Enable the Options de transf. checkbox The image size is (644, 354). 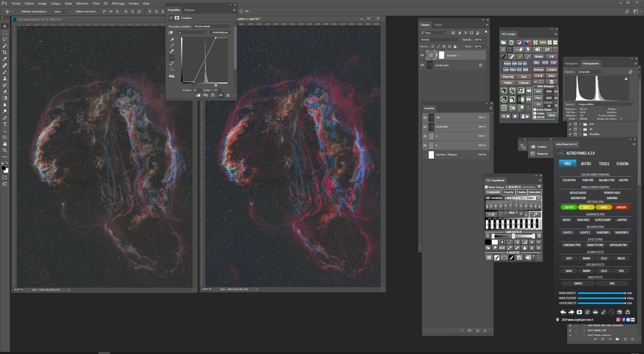73,12
